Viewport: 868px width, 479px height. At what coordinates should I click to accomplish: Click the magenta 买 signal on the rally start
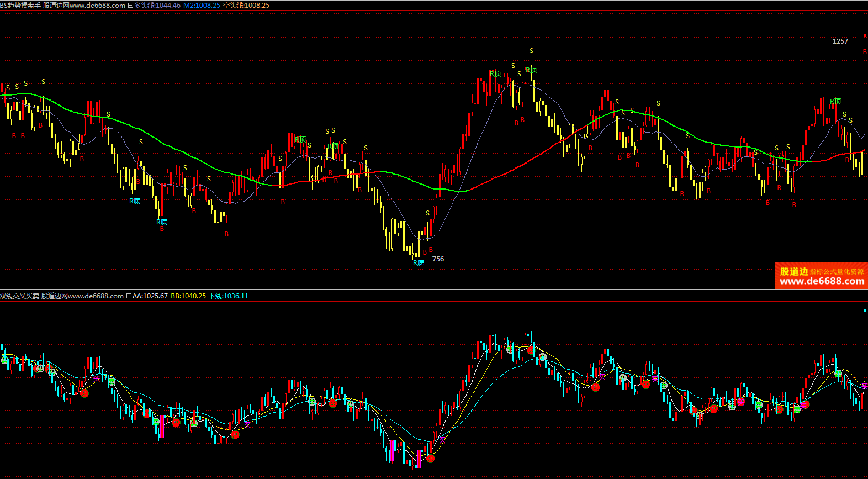pyautogui.click(x=442, y=440)
